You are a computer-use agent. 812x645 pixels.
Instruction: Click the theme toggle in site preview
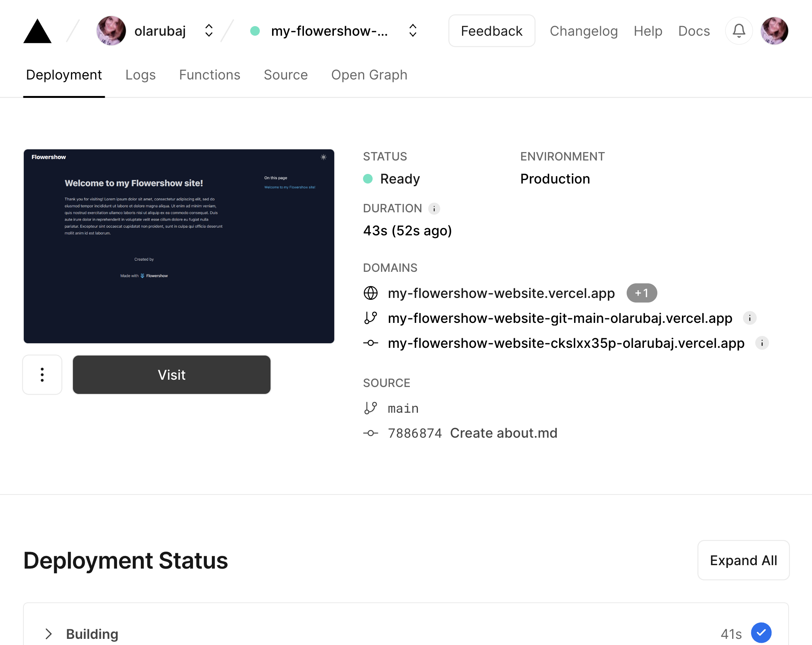[323, 157]
